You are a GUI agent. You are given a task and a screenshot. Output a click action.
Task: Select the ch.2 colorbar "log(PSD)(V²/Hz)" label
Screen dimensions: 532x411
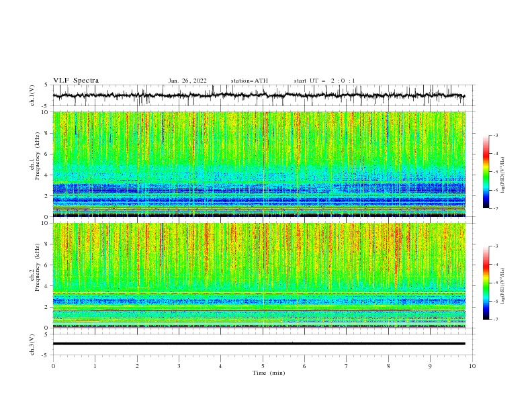tap(502, 286)
